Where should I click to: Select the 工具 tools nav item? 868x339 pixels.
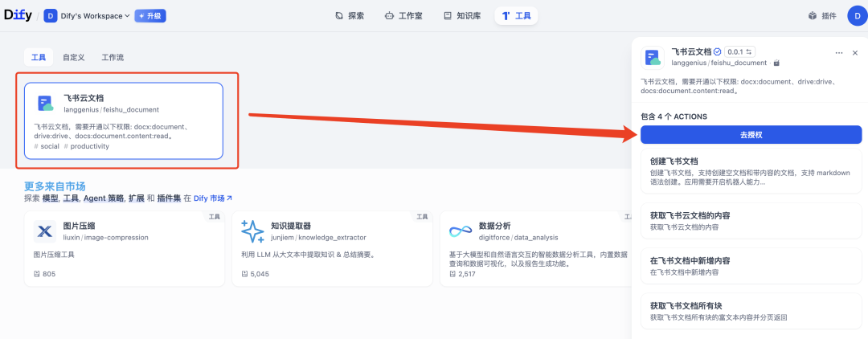[x=516, y=16]
